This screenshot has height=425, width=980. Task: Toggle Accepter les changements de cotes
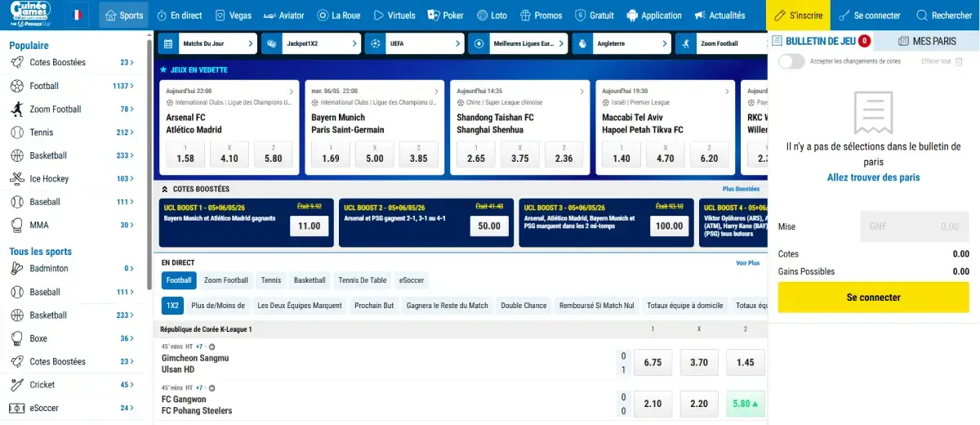tap(791, 61)
